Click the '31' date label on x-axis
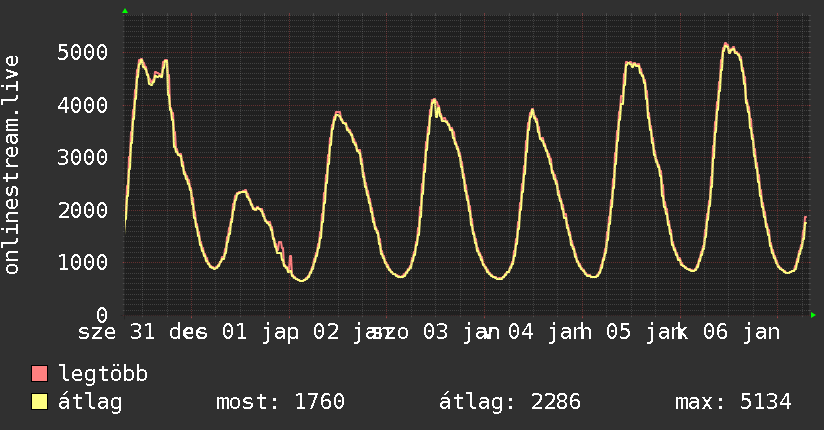 pos(142,332)
